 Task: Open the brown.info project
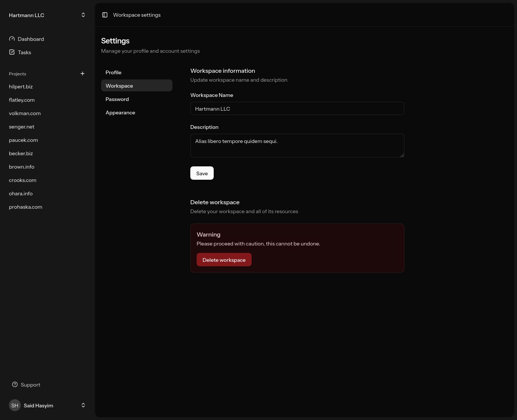(48, 166)
